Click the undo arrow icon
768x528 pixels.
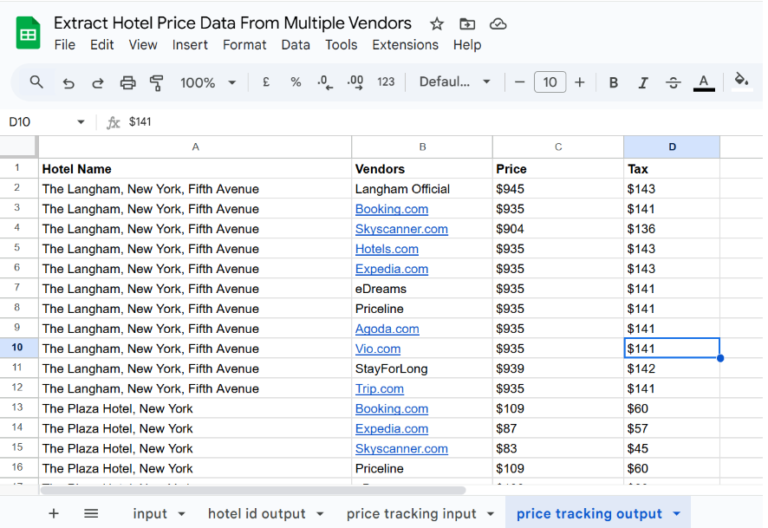click(x=68, y=83)
